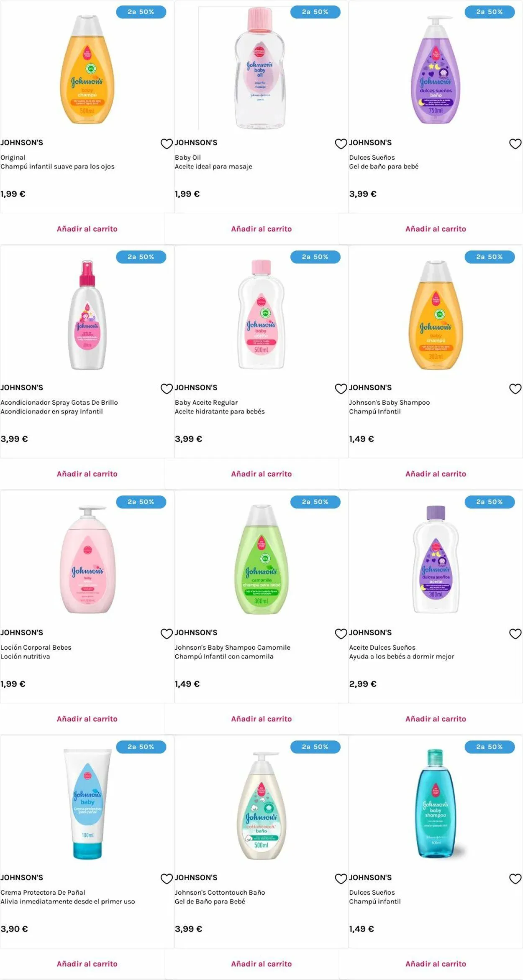Add Original Champú infantil to cart

pos(87,229)
